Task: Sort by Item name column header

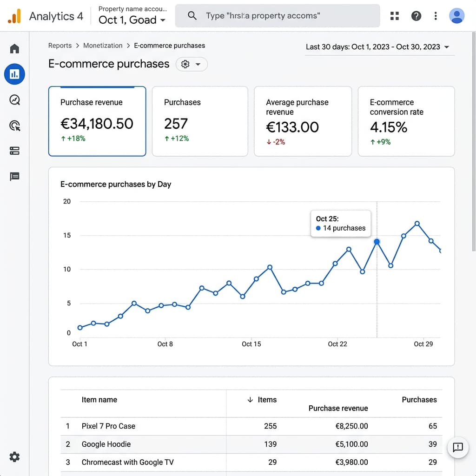Action: click(99, 400)
